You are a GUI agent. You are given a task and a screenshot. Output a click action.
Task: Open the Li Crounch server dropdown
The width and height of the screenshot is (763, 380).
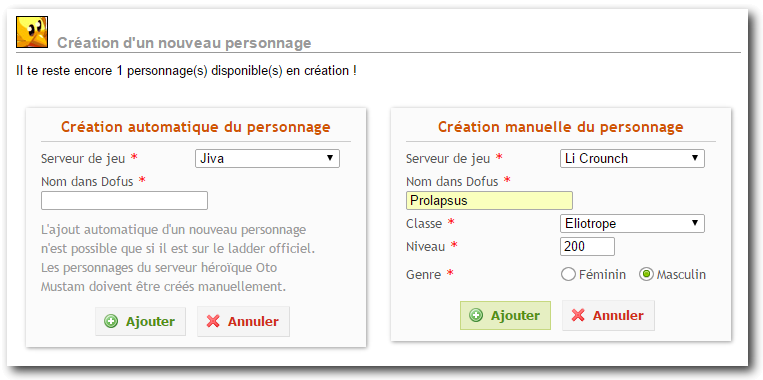click(x=632, y=159)
